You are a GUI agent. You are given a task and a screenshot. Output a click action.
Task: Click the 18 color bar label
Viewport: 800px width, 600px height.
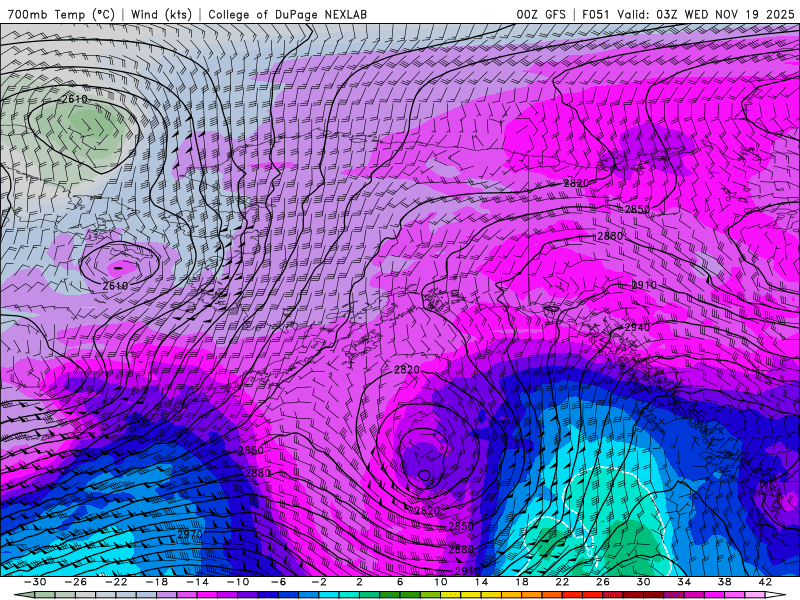click(521, 582)
